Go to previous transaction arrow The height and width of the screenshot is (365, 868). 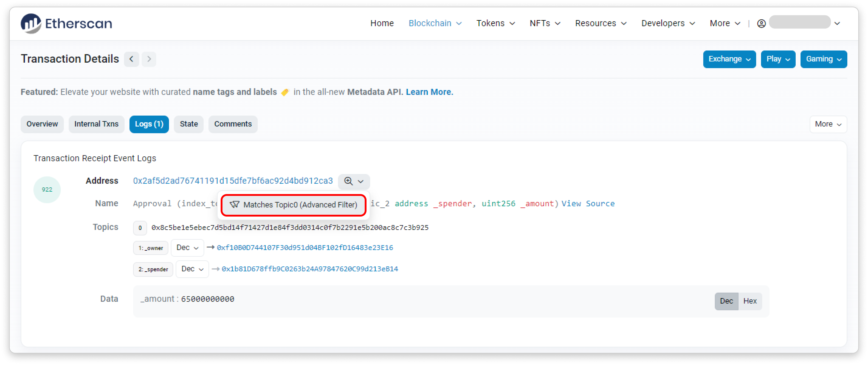(x=131, y=59)
